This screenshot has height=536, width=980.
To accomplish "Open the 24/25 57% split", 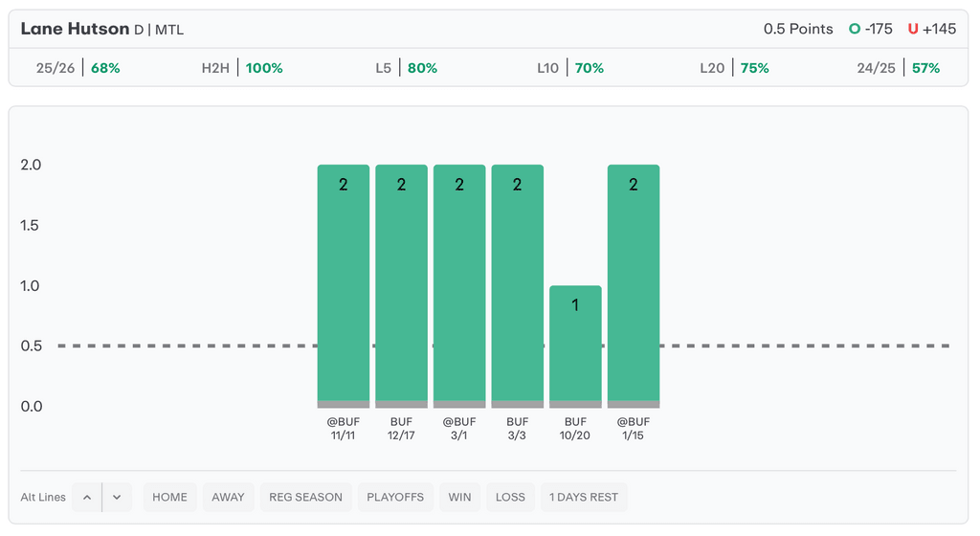I will [x=899, y=68].
